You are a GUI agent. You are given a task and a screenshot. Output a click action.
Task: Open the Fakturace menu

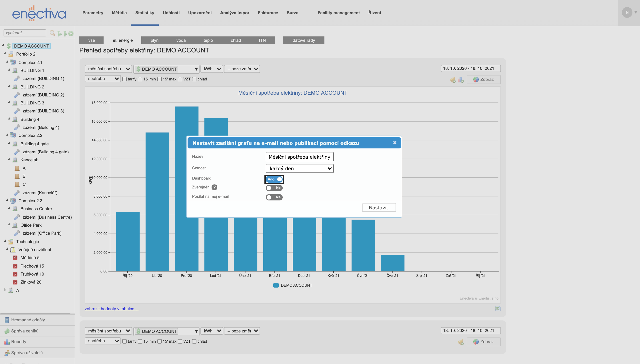pos(268,13)
